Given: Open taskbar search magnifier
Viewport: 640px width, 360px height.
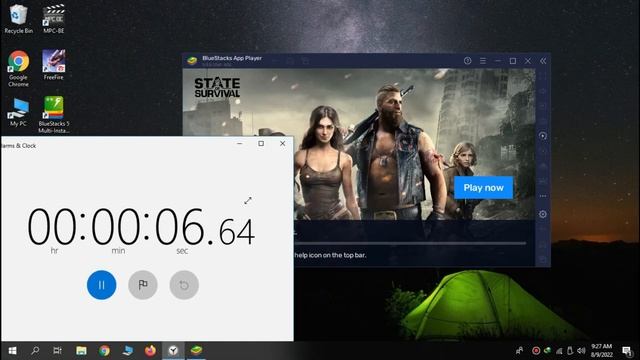Looking at the screenshot, I should [x=35, y=351].
